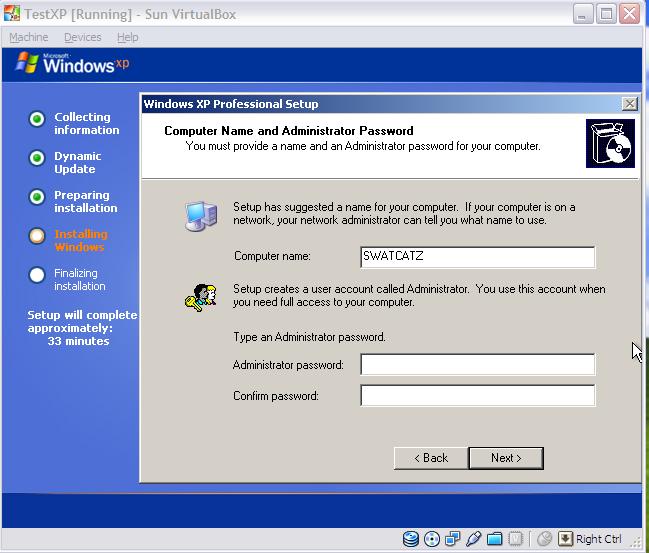Open the Devices menu
This screenshot has height=553, width=649.
82,37
